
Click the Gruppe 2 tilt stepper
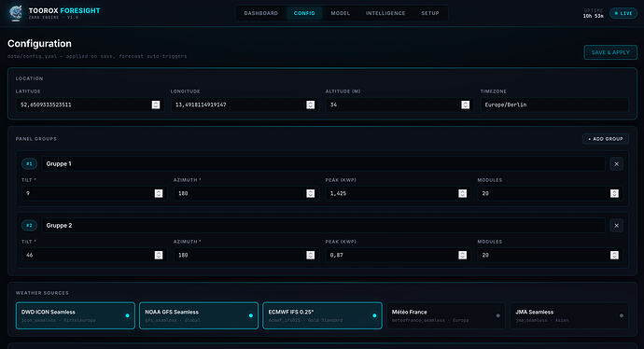(x=159, y=255)
